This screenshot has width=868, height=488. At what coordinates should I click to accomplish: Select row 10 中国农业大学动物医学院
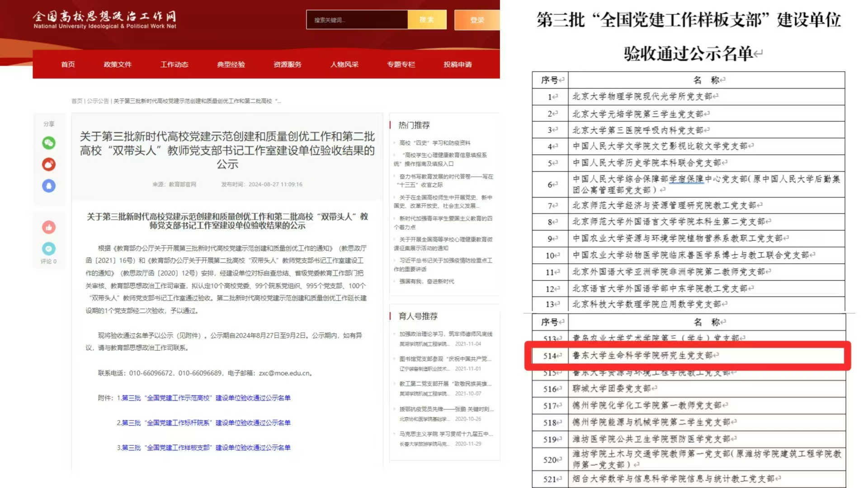(689, 255)
